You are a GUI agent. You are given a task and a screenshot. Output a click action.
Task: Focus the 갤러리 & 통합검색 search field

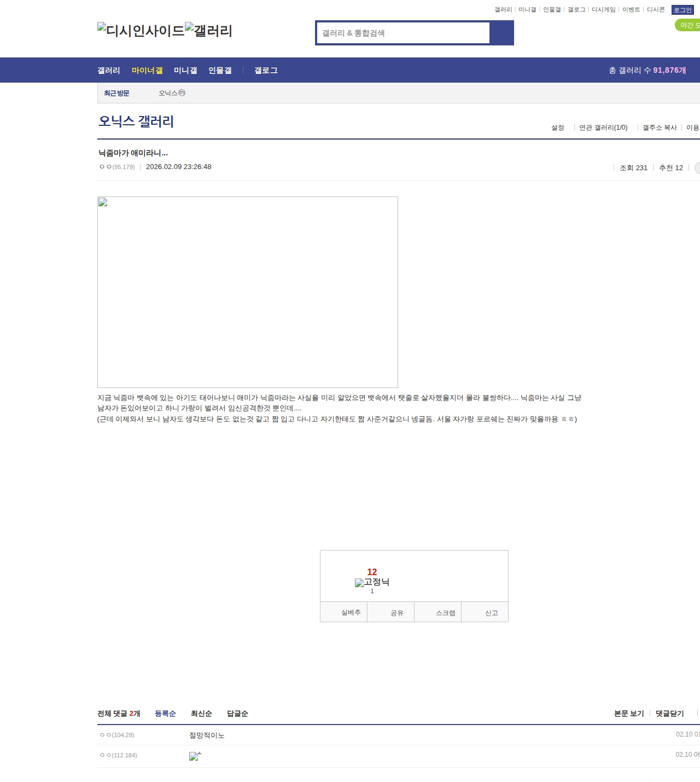point(404,33)
